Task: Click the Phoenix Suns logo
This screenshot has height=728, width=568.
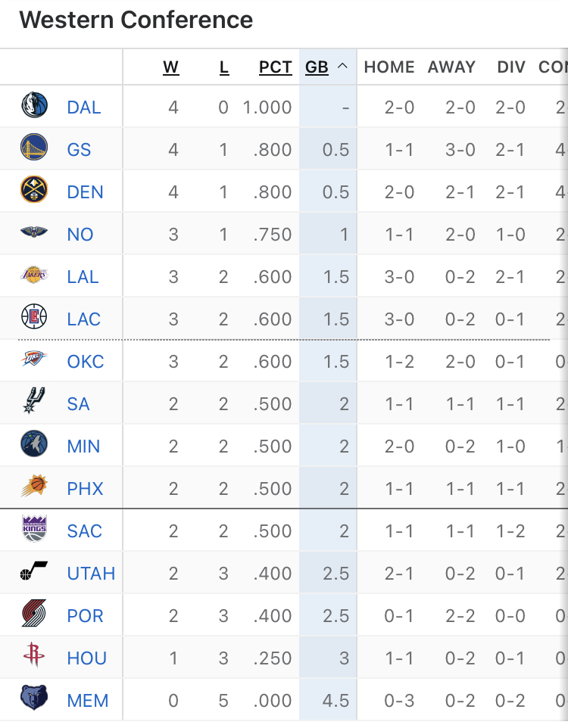Action: tap(34, 488)
